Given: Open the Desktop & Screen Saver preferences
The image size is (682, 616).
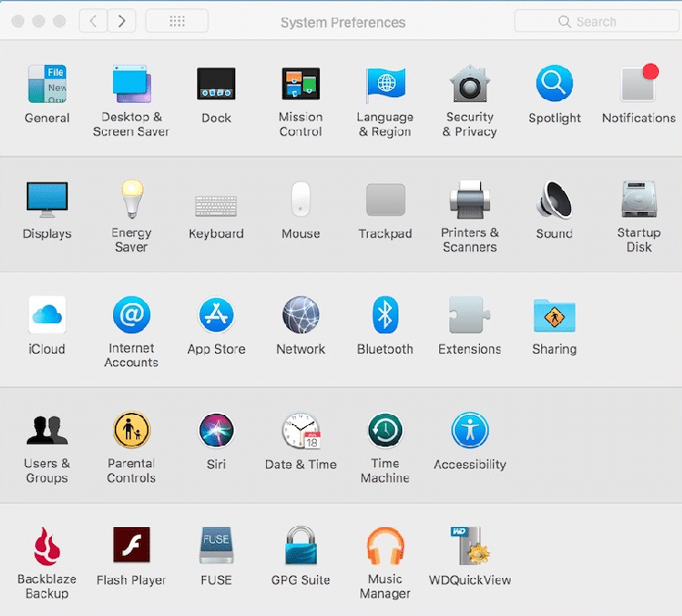Looking at the screenshot, I should (131, 85).
